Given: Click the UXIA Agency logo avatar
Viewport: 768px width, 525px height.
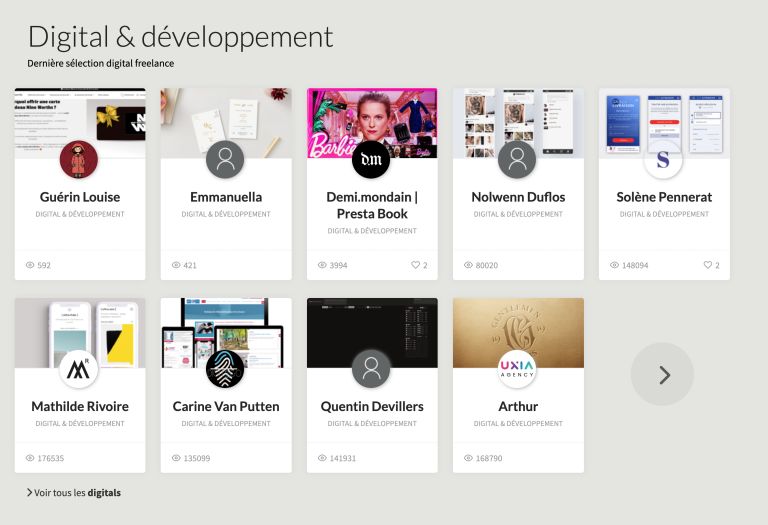Looking at the screenshot, I should (x=517, y=369).
